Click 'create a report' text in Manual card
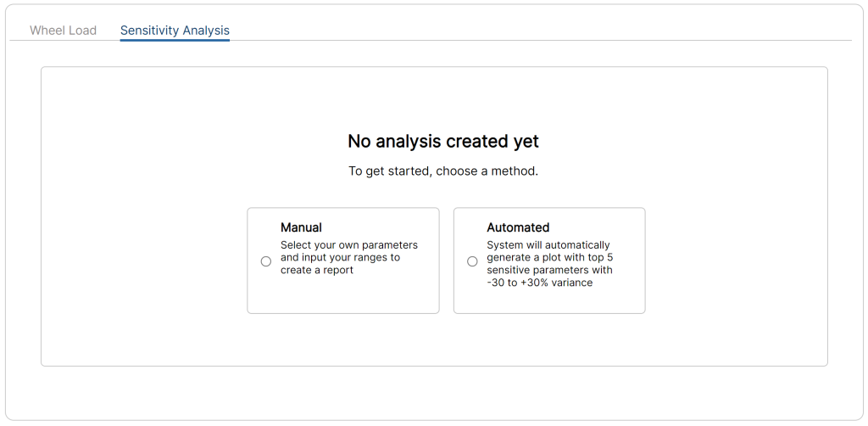The height and width of the screenshot is (426, 868). coord(317,271)
